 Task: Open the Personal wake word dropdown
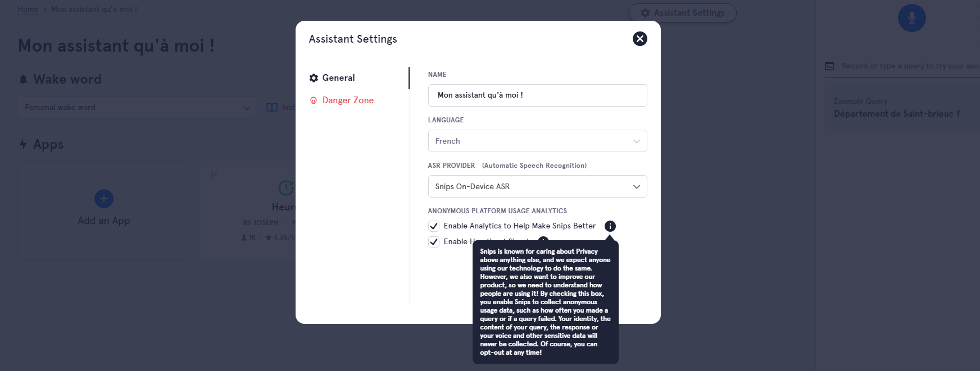[x=137, y=107]
